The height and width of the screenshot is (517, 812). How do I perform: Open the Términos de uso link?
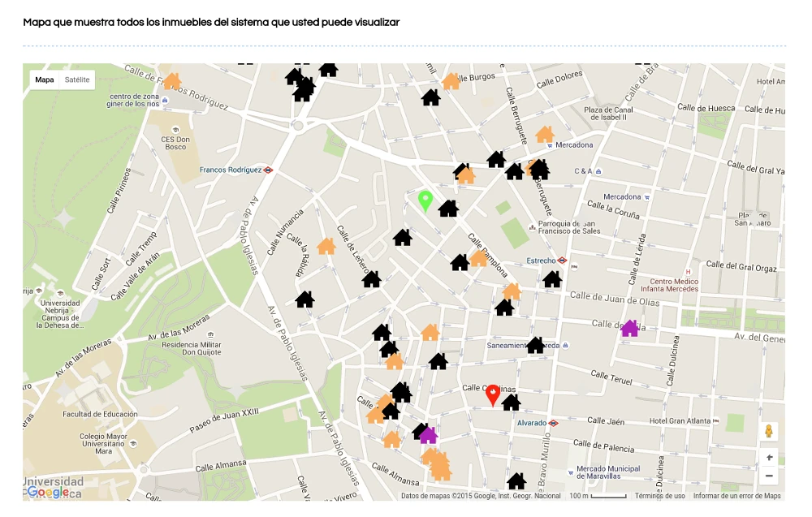coord(659,496)
